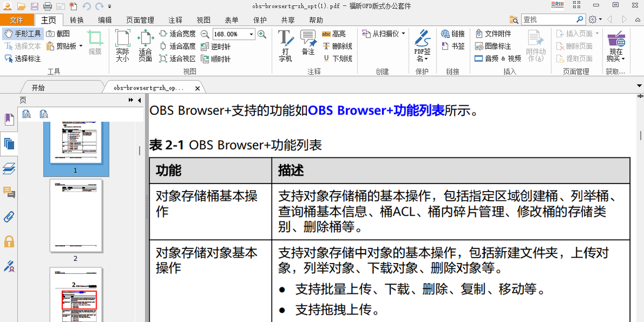Close the obs-browsertg-zh_op document tab
The width and height of the screenshot is (644, 322).
coord(197,88)
